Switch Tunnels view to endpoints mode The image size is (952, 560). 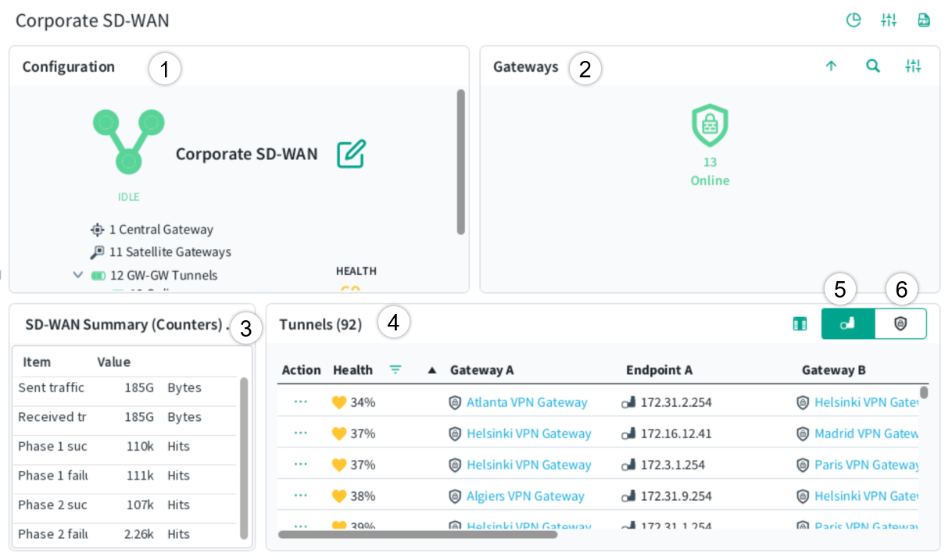coord(847,323)
